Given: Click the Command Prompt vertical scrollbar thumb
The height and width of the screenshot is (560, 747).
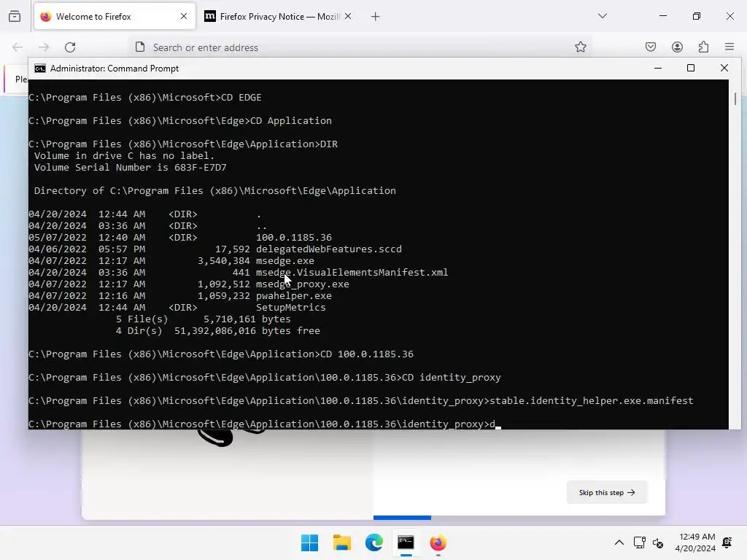Looking at the screenshot, I should click(735, 98).
